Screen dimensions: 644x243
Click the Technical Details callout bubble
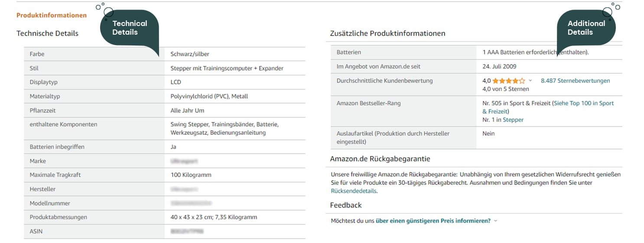tap(129, 28)
